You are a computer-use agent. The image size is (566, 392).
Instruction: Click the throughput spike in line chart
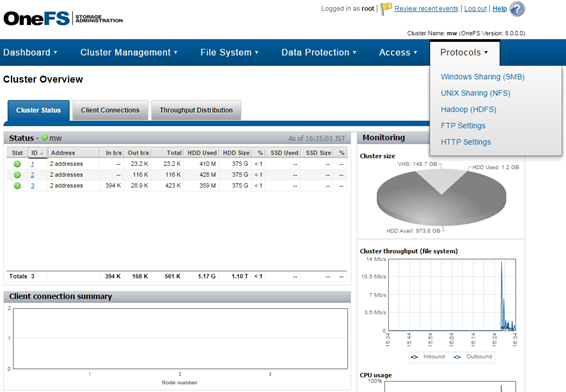(502, 296)
